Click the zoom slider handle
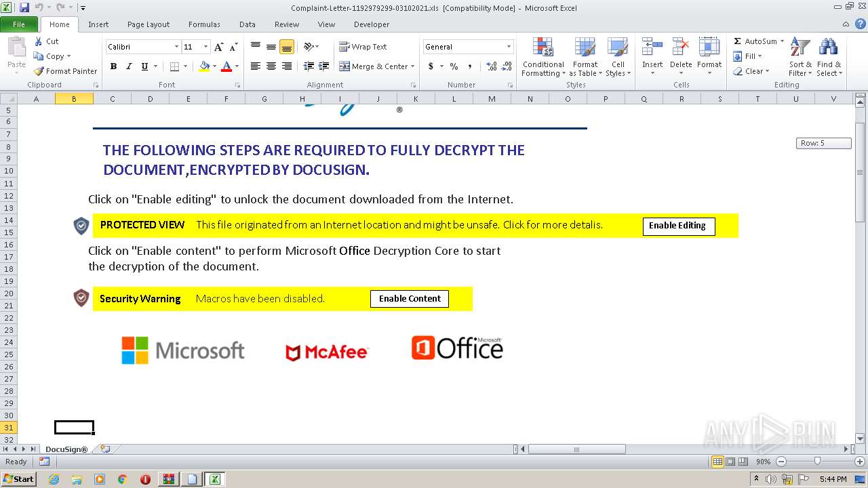This screenshot has height=488, width=868. tap(817, 462)
